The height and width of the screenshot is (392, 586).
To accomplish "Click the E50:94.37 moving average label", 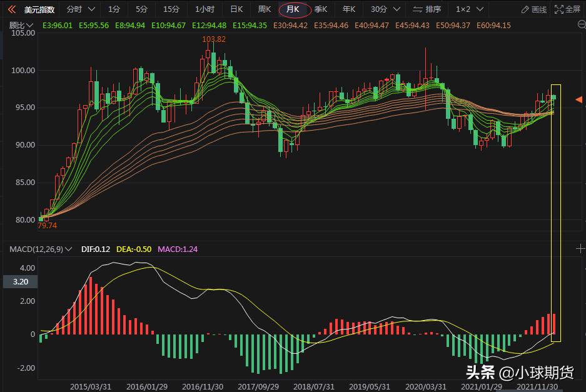I will pyautogui.click(x=453, y=26).
